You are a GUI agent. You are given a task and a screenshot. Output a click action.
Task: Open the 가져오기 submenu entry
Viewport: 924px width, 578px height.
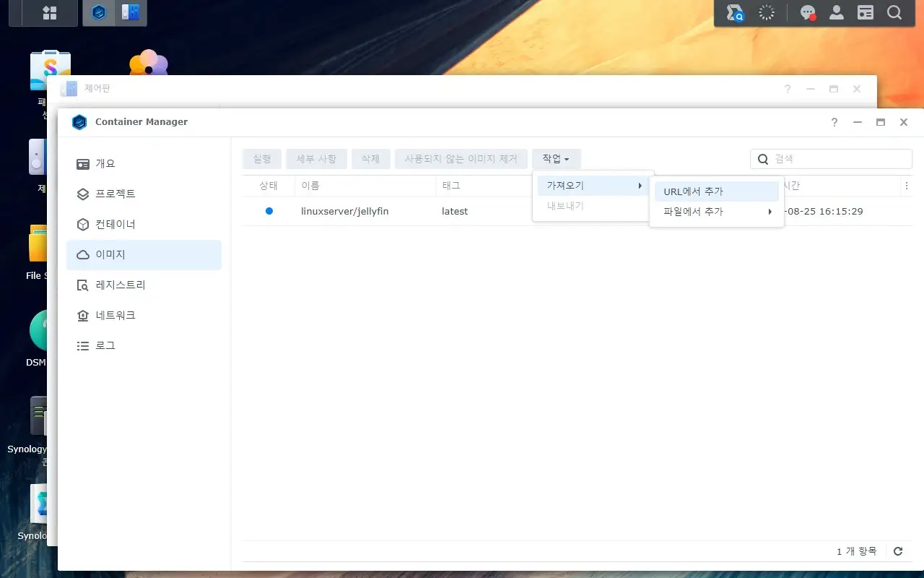pos(593,186)
